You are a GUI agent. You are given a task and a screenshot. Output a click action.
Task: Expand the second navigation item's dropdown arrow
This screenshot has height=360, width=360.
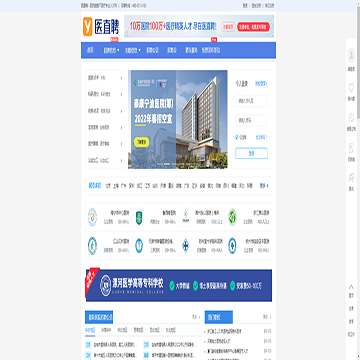(118, 51)
